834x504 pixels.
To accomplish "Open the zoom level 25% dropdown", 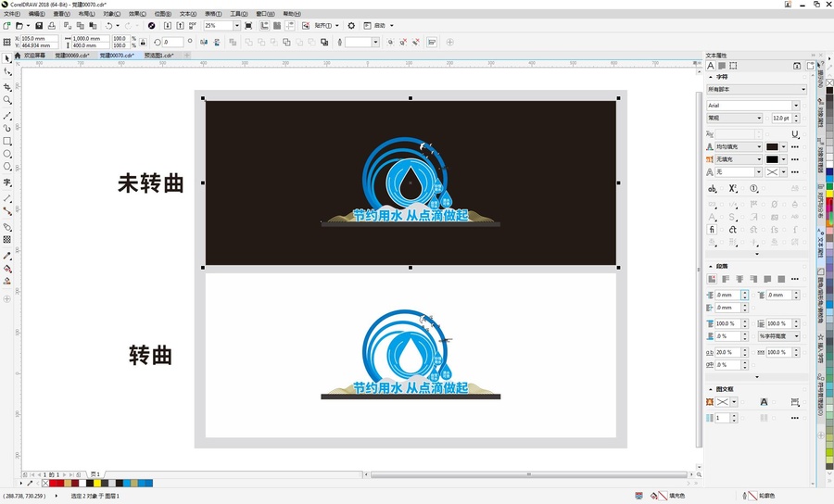I will (236, 26).
